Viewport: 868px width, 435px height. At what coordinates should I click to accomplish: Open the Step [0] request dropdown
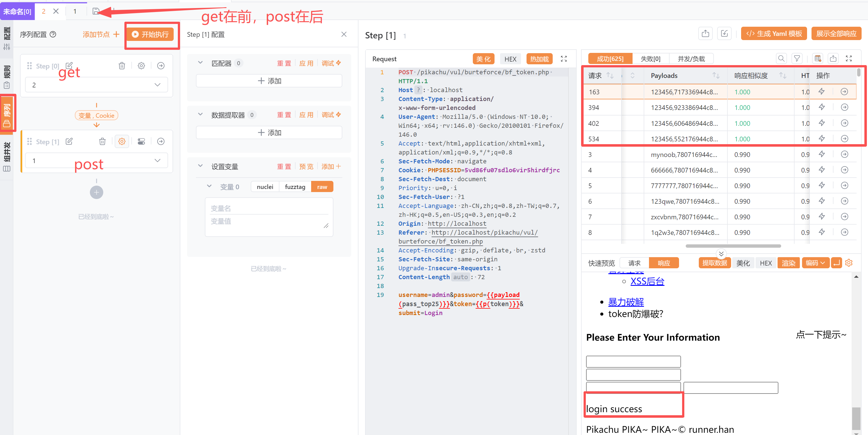(x=96, y=85)
